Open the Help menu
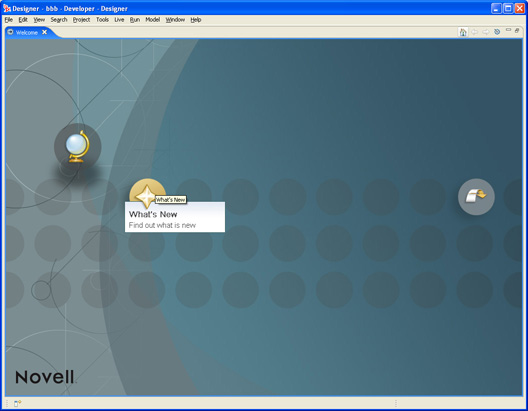The height and width of the screenshot is (411, 528). (x=196, y=20)
